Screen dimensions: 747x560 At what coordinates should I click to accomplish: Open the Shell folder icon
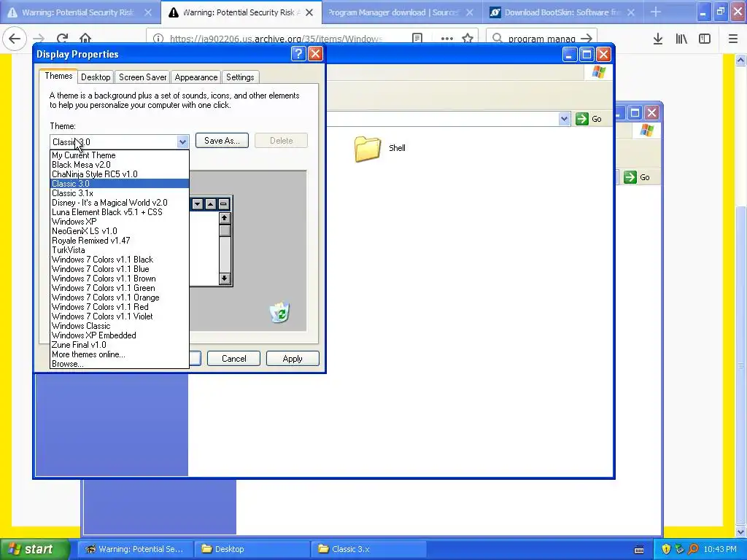[368, 149]
